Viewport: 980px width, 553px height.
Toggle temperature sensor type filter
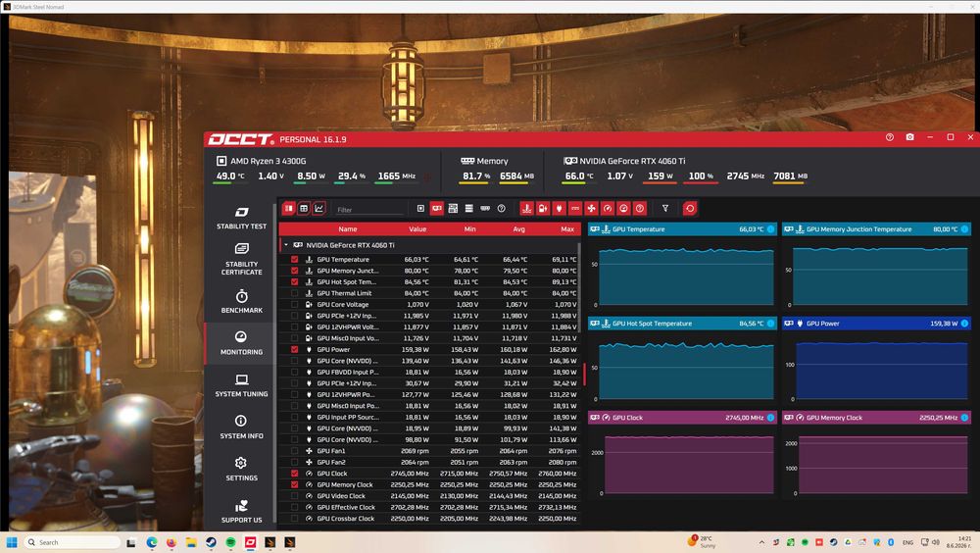527,208
